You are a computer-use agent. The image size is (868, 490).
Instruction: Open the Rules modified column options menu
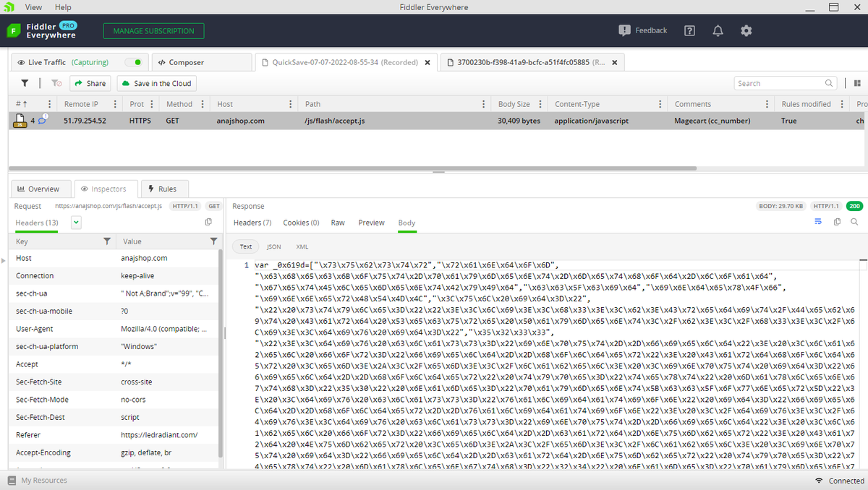coord(842,104)
